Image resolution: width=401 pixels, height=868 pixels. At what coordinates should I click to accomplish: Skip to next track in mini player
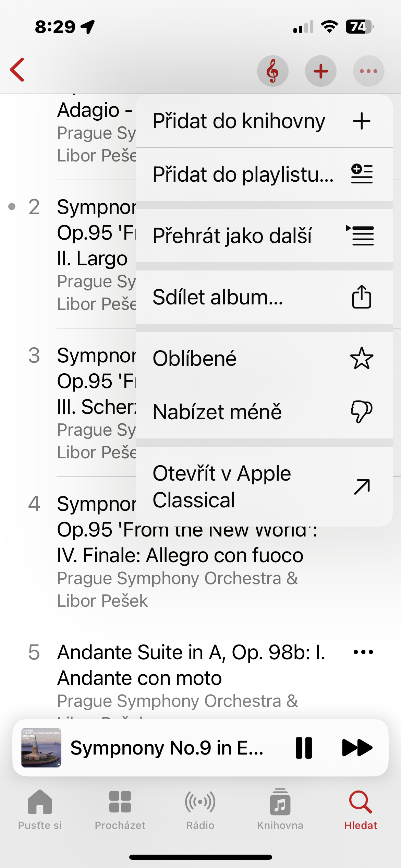(x=357, y=748)
